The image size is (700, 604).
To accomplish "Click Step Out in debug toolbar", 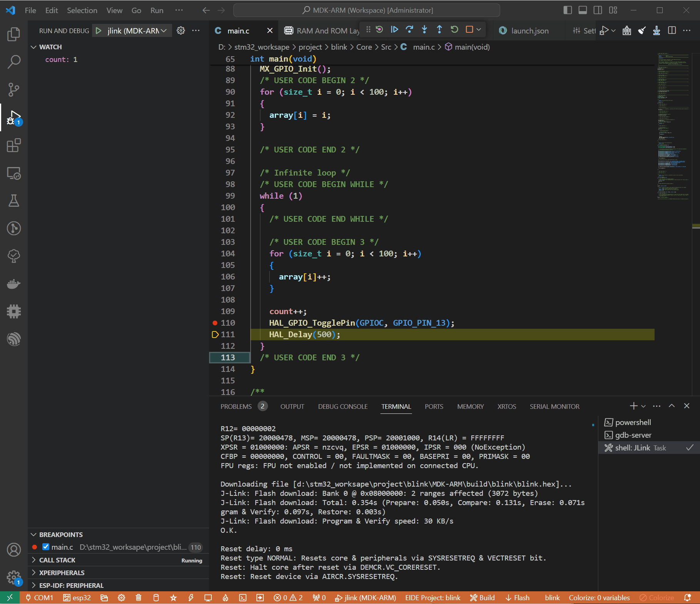I will [x=439, y=30].
